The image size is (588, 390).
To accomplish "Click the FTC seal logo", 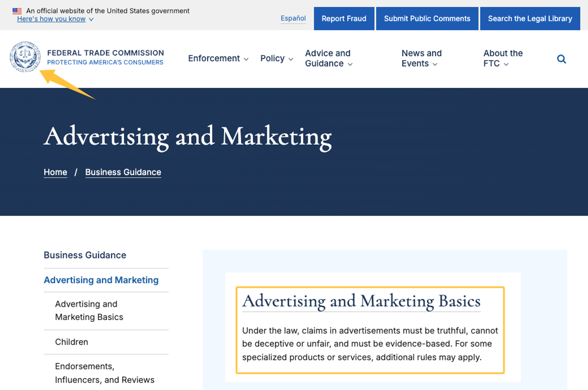I will click(x=25, y=57).
